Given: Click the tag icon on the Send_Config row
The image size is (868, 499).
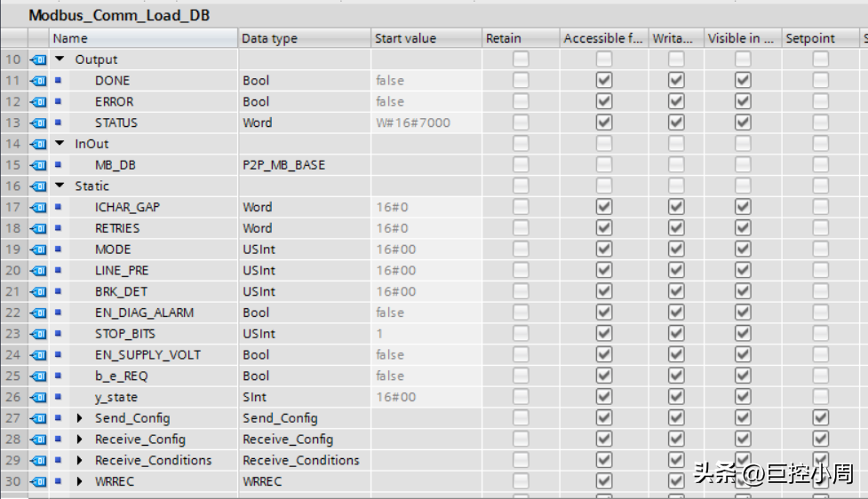Looking at the screenshot, I should click(38, 418).
